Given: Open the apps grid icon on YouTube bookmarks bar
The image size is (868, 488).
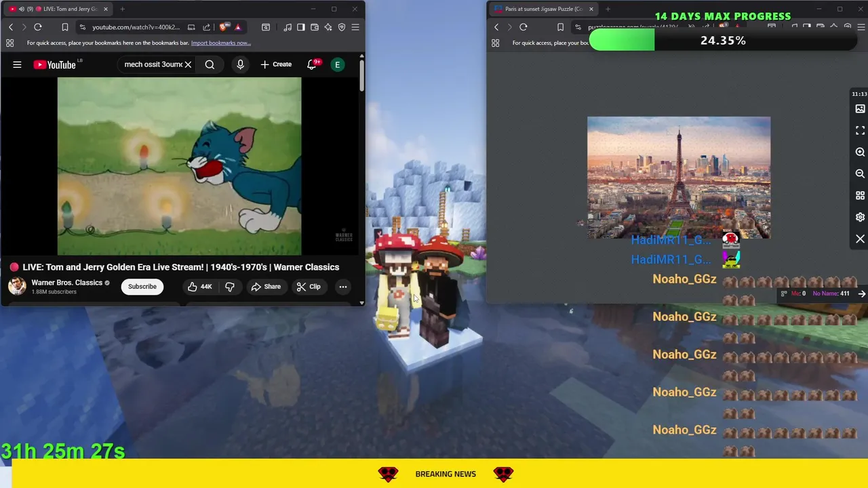Looking at the screenshot, I should (x=10, y=43).
